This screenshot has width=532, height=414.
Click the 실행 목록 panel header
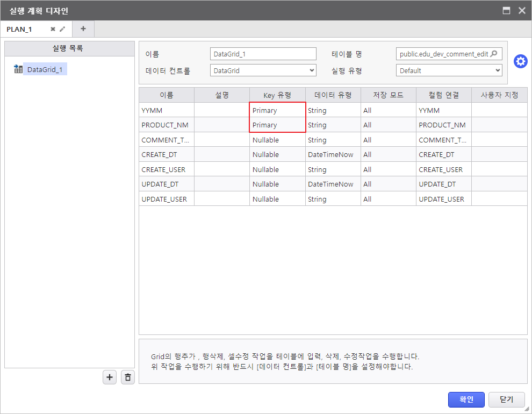69,48
